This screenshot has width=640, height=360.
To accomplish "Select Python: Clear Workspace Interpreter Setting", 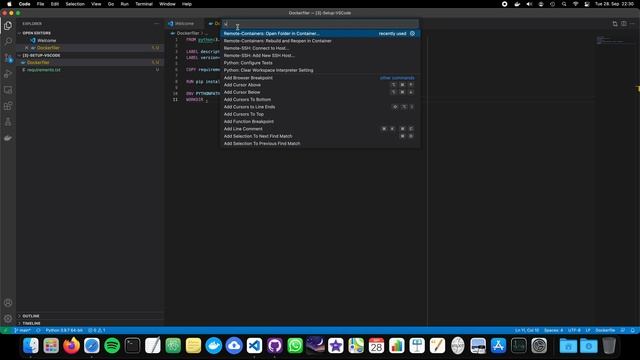I will coord(320,70).
